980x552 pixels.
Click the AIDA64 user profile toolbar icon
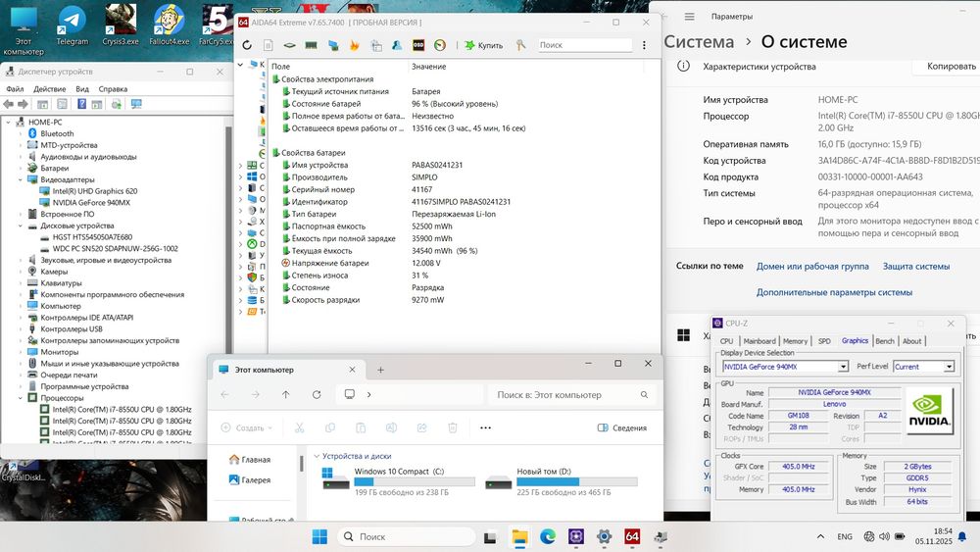click(x=397, y=45)
